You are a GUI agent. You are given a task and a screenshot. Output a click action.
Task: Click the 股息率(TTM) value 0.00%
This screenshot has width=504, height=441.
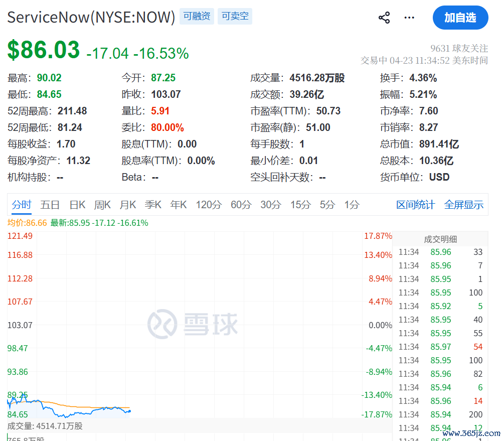[x=201, y=161]
